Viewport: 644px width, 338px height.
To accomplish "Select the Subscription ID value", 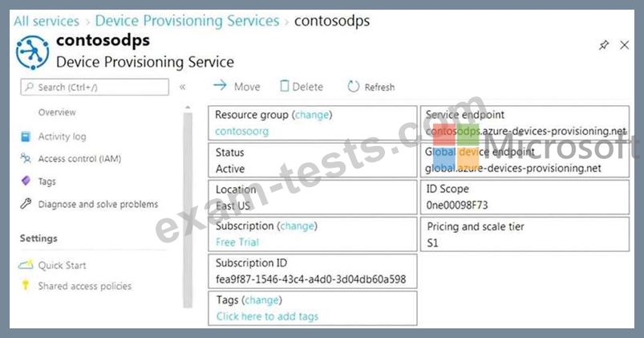I will coord(311,279).
